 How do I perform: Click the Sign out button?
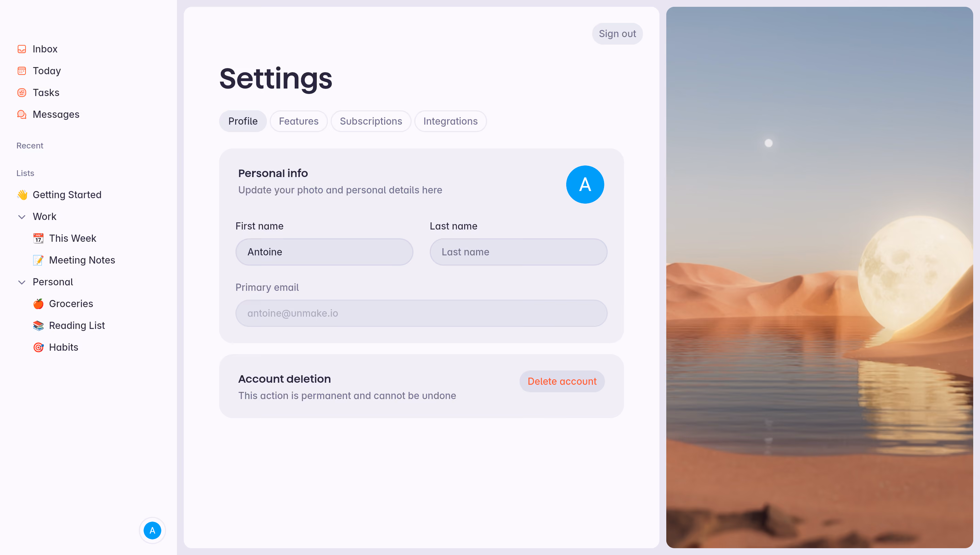617,34
